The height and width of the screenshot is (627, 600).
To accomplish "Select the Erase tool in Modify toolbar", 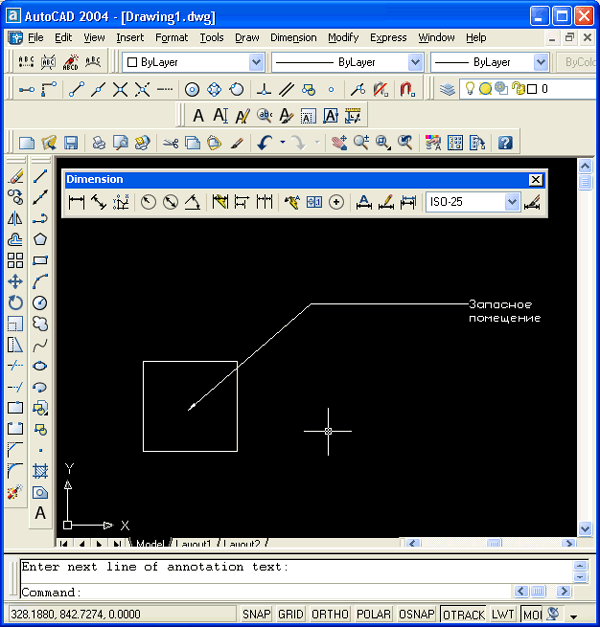I will click(15, 176).
